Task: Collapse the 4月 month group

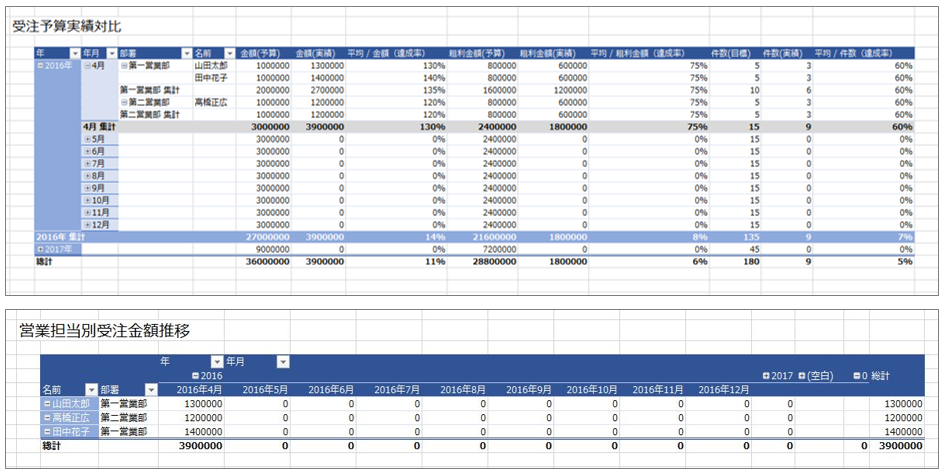Action: tap(87, 65)
